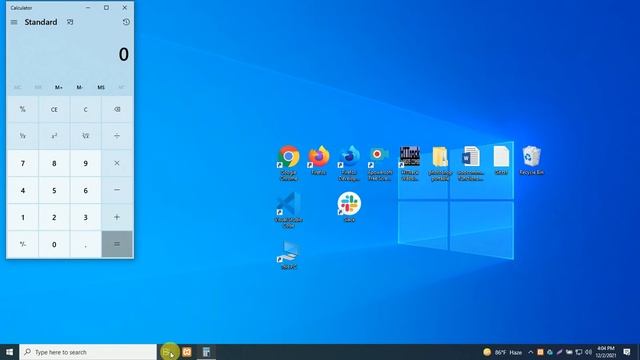Click the M+ memory add button
Viewport: 640px width, 360px height.
59,87
